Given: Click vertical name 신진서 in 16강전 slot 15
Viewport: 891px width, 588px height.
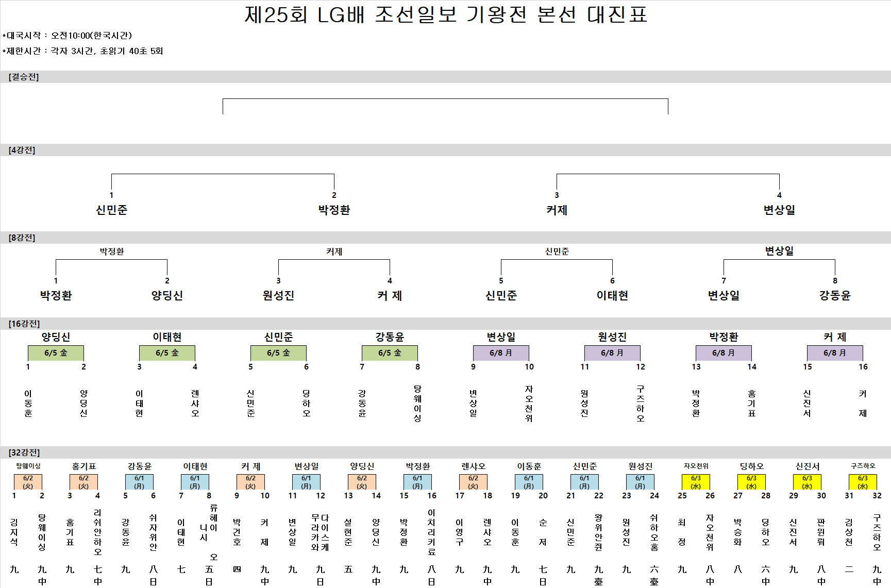Looking at the screenshot, I should [x=807, y=404].
